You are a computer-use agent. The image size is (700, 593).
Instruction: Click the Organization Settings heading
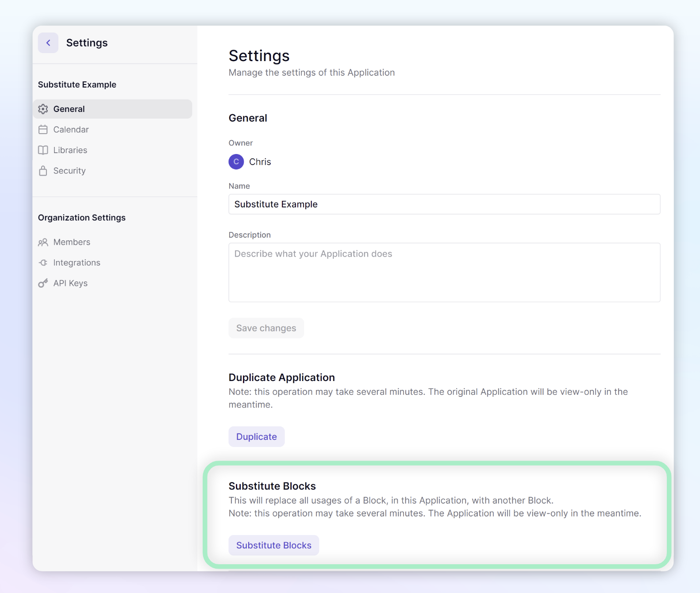click(82, 218)
